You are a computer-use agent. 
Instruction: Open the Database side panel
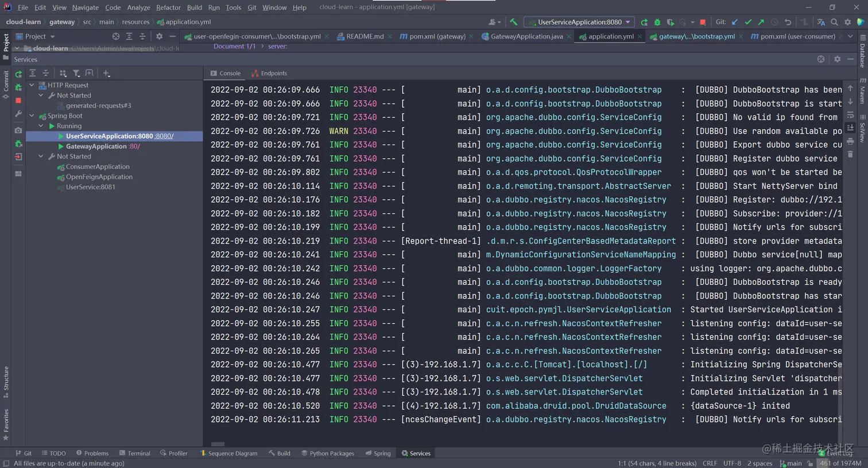(x=862, y=51)
